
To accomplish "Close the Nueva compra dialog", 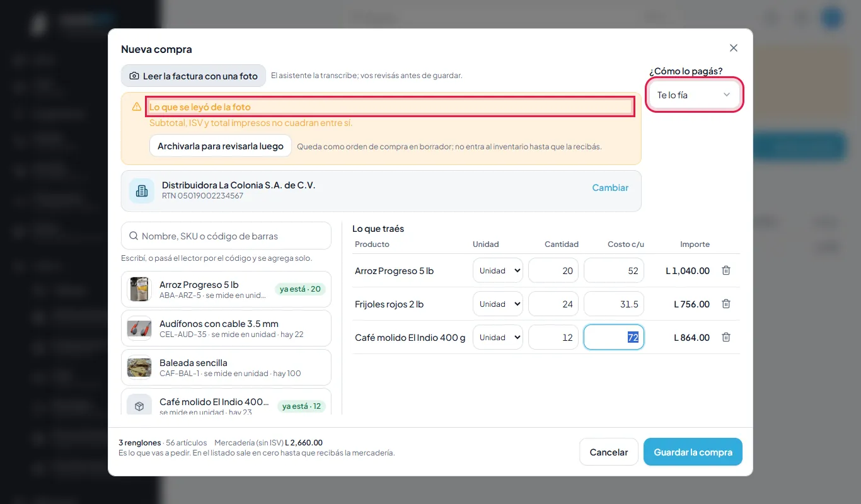I will (x=733, y=49).
